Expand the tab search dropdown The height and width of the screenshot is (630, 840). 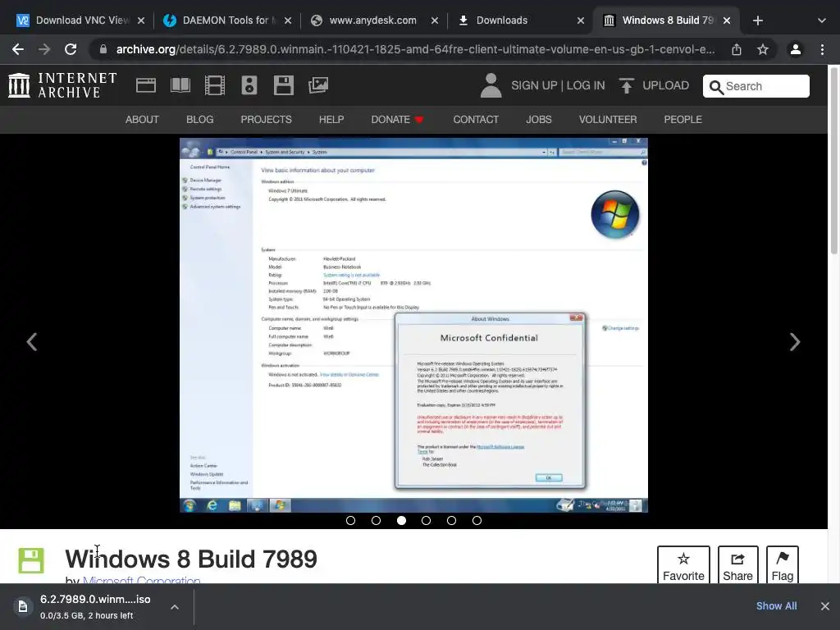pos(822,21)
